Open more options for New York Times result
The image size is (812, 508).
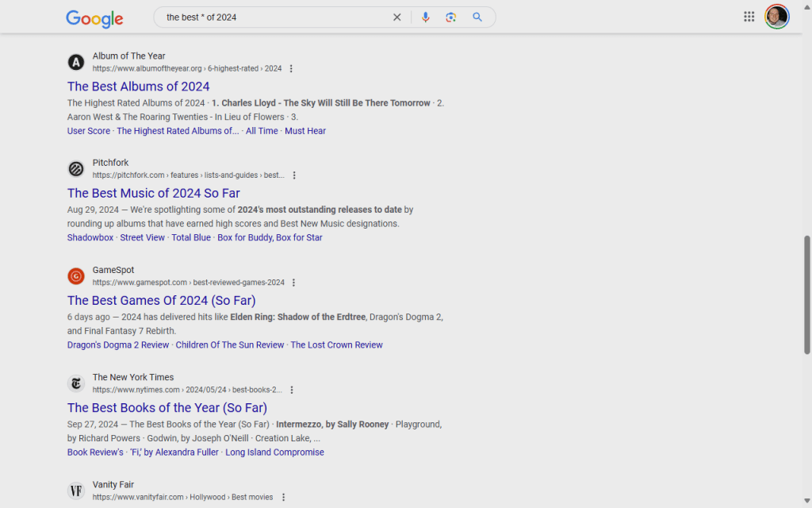pos(292,390)
